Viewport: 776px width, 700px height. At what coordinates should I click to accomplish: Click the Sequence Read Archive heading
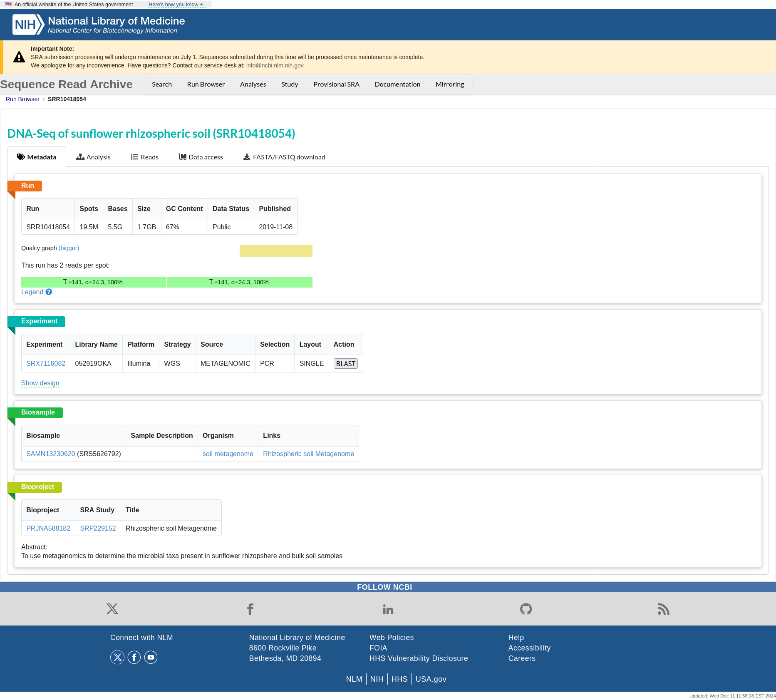coord(66,84)
